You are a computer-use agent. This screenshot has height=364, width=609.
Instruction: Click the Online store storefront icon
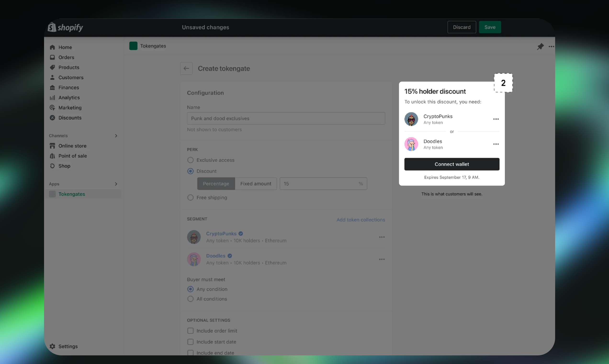[x=52, y=146]
